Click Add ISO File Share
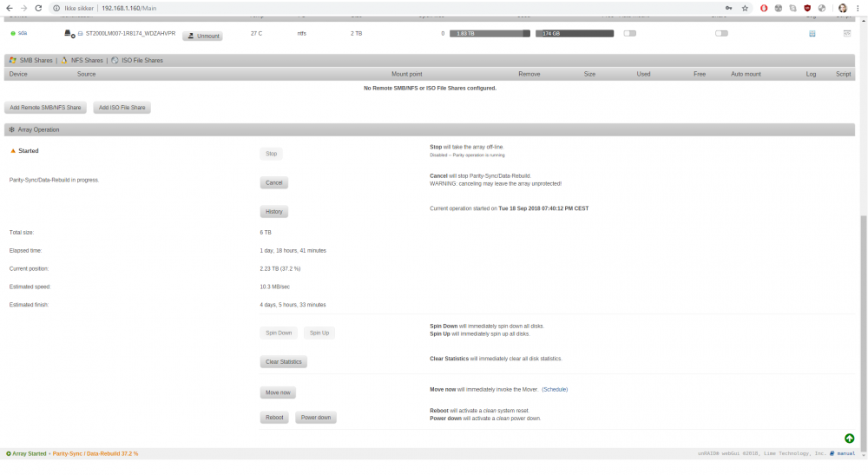The image size is (868, 475). click(122, 108)
